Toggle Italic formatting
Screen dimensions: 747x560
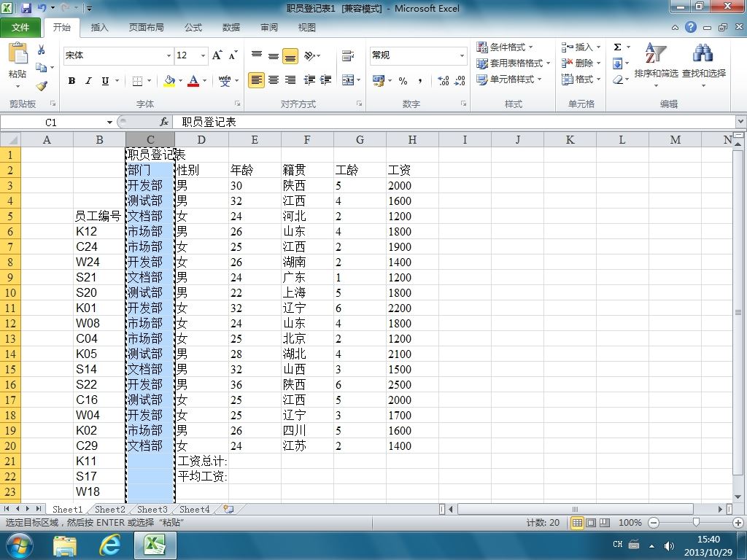pos(88,81)
